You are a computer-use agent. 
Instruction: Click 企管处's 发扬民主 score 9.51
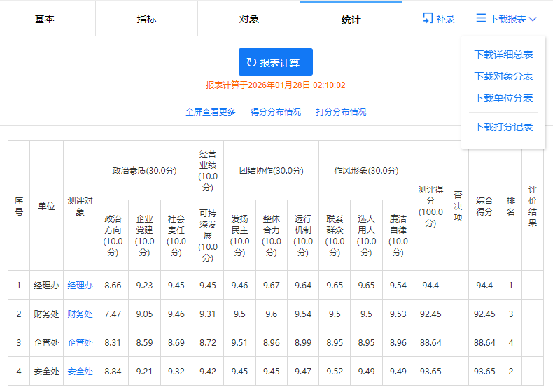(x=240, y=342)
